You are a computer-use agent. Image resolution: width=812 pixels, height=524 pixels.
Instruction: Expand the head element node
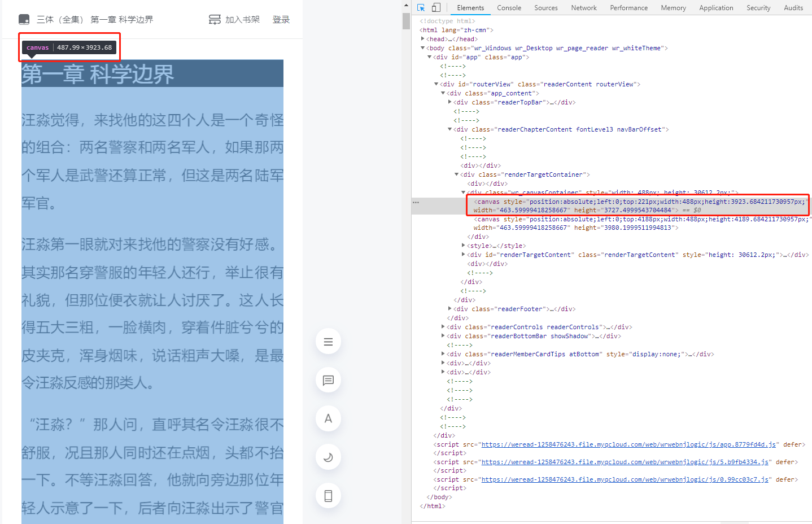tap(423, 39)
